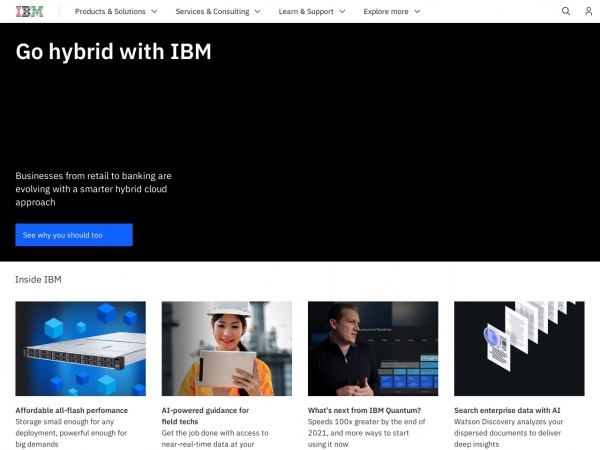Follow What's next from IBM Quantum link

click(x=364, y=410)
